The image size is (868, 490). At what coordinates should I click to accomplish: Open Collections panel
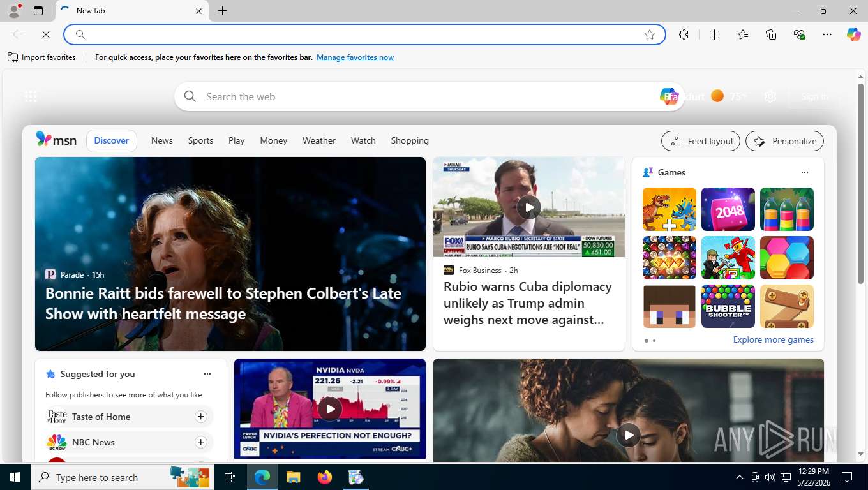click(x=771, y=34)
